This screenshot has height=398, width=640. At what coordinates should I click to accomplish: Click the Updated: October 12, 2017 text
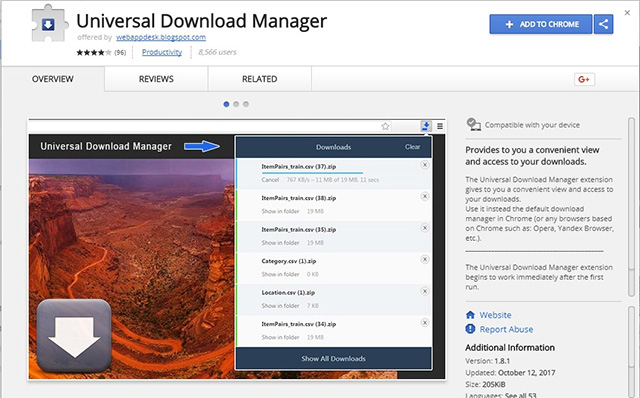pos(510,373)
